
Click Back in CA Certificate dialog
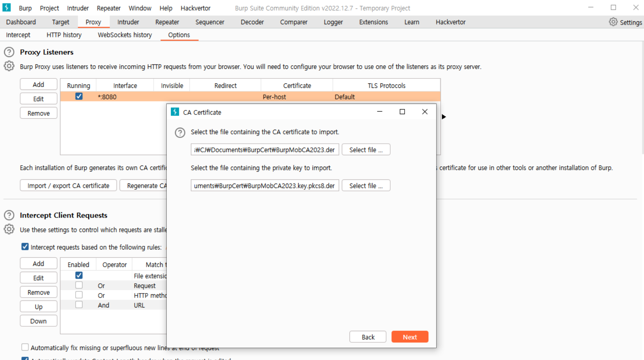coord(368,337)
